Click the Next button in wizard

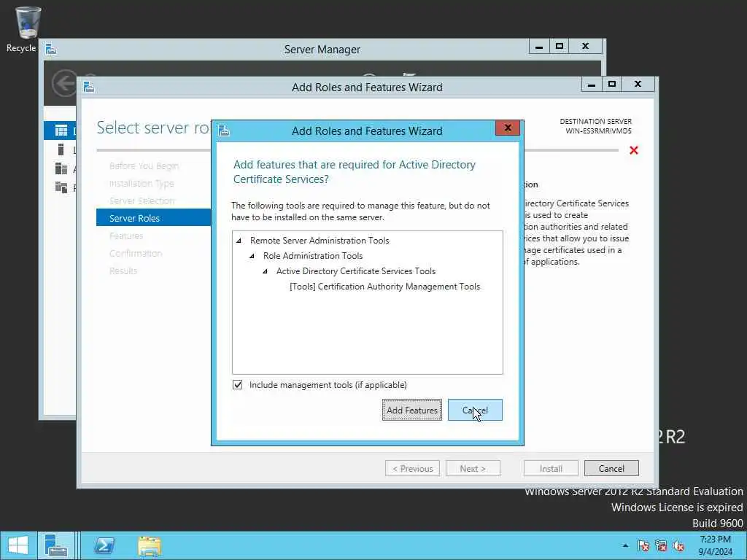pyautogui.click(x=473, y=469)
